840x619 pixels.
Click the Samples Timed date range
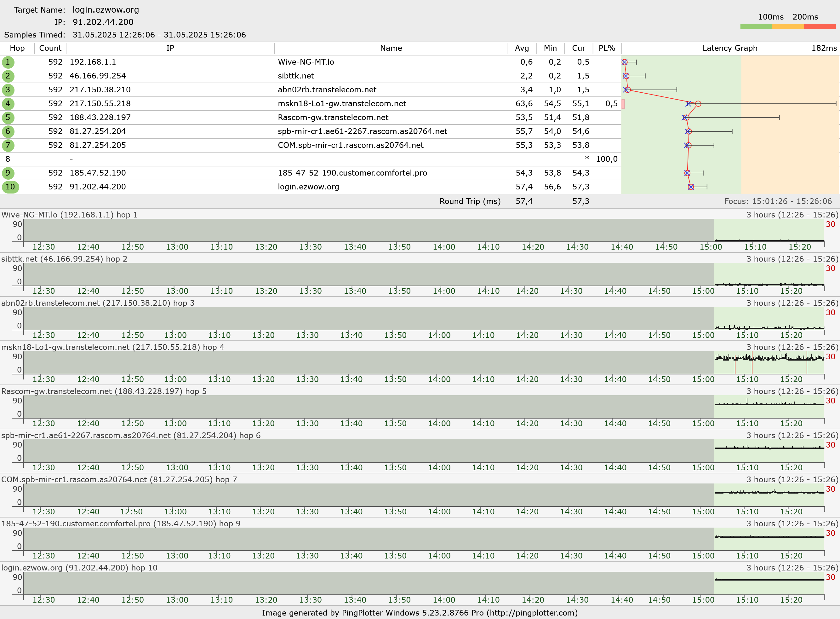pyautogui.click(x=159, y=35)
